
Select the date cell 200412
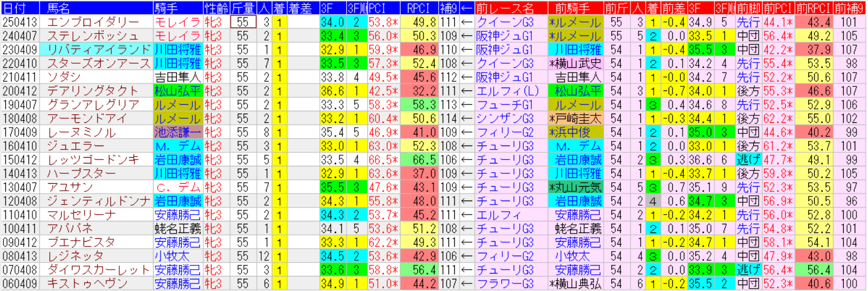[x=20, y=91]
